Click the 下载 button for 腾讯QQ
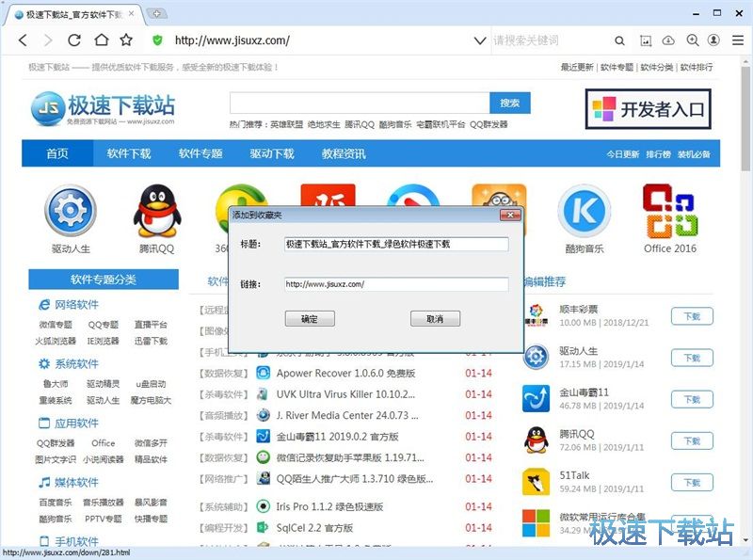Image resolution: width=753 pixels, height=560 pixels. 692,440
